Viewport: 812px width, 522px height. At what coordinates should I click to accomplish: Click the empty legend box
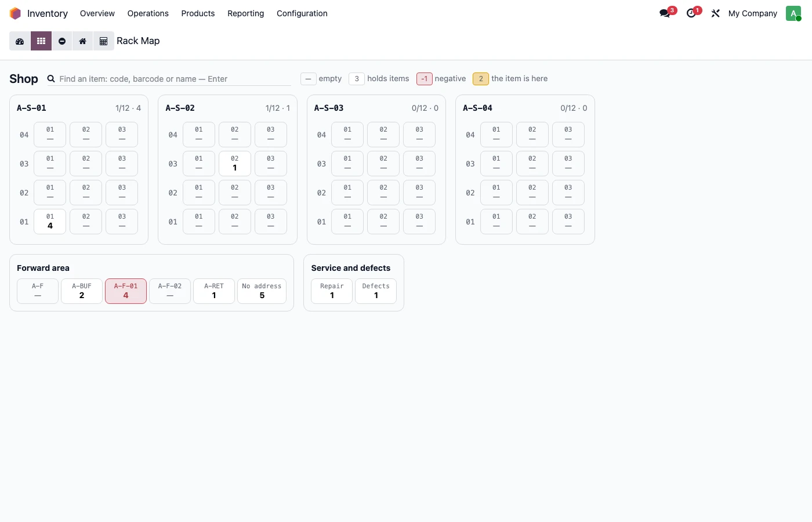[309, 79]
